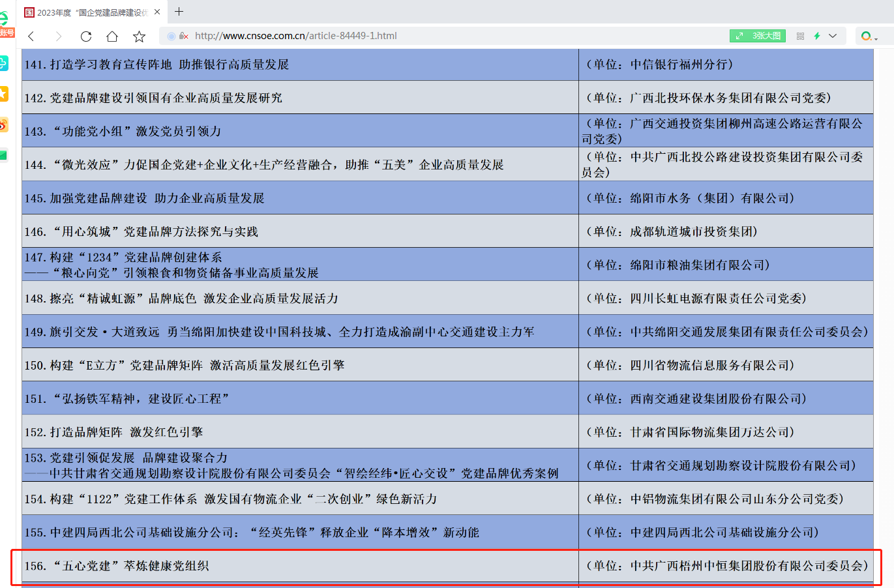This screenshot has width=894, height=588.
Task: Click the green lightning speed-mode icon
Action: (816, 36)
